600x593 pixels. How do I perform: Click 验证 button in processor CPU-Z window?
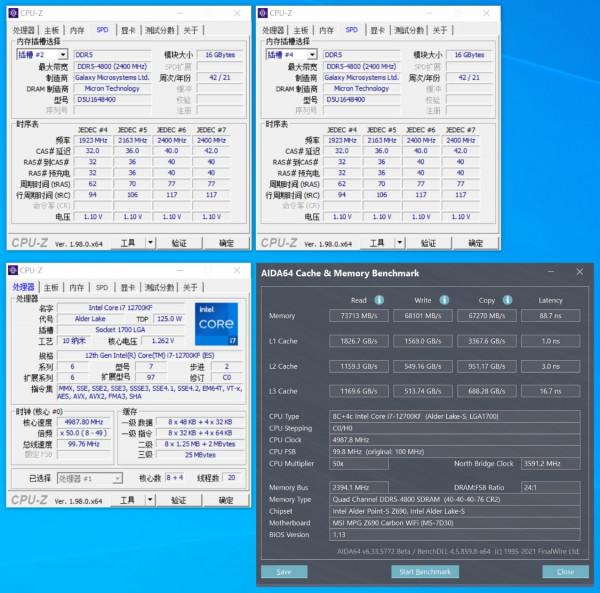tap(178, 500)
